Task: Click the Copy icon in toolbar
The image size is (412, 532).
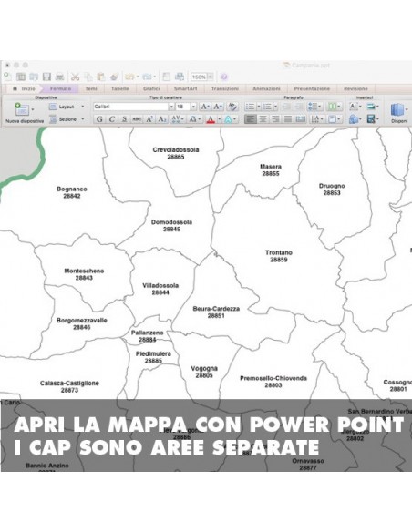Action: pos(88,77)
